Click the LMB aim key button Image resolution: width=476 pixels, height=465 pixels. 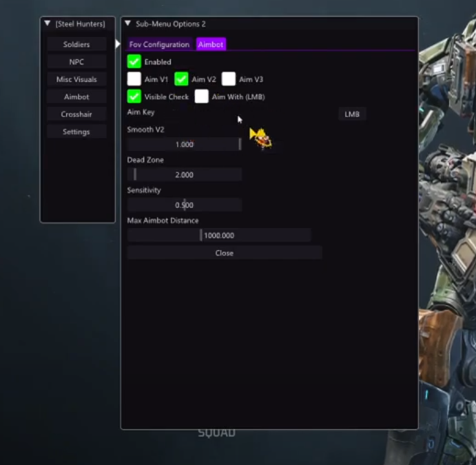pos(352,114)
